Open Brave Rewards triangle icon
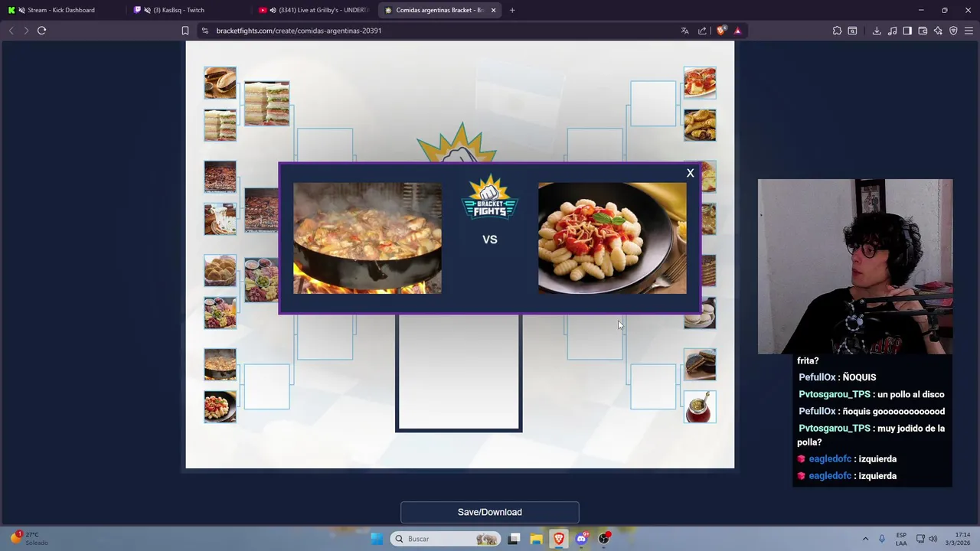Screen dimensions: 980x551 [x=737, y=31]
